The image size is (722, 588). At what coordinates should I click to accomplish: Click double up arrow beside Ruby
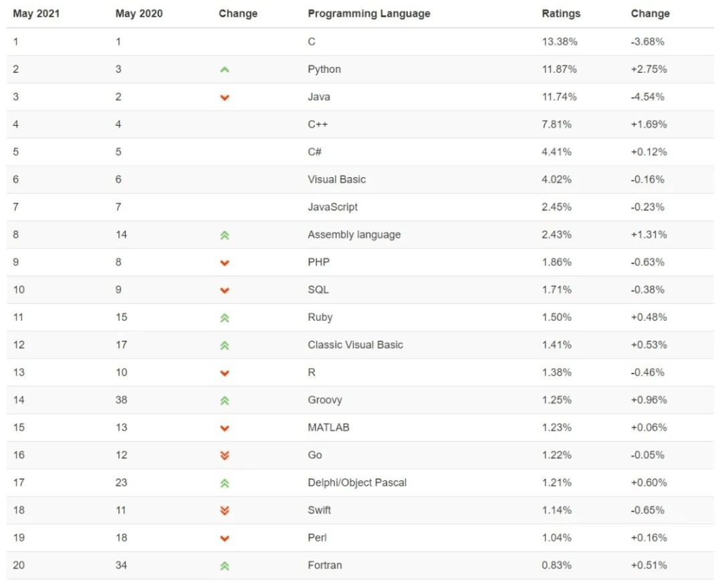coord(225,318)
